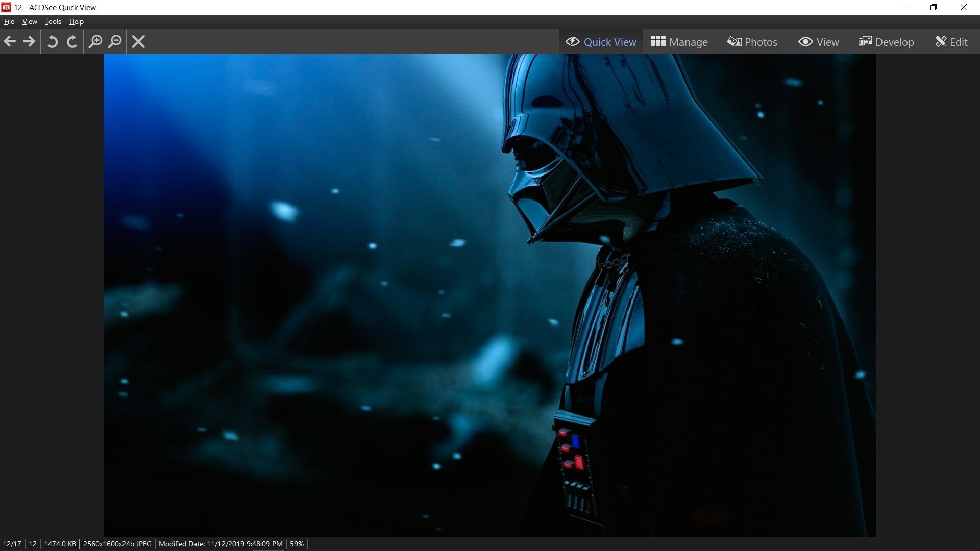Click the 59% zoom level
The height and width of the screenshot is (551, 980).
[297, 544]
